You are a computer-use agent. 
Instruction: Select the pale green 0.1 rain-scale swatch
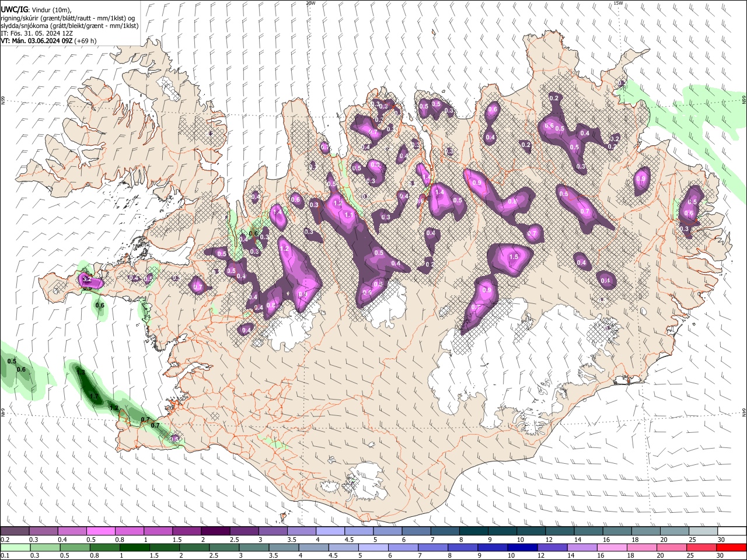point(15,548)
